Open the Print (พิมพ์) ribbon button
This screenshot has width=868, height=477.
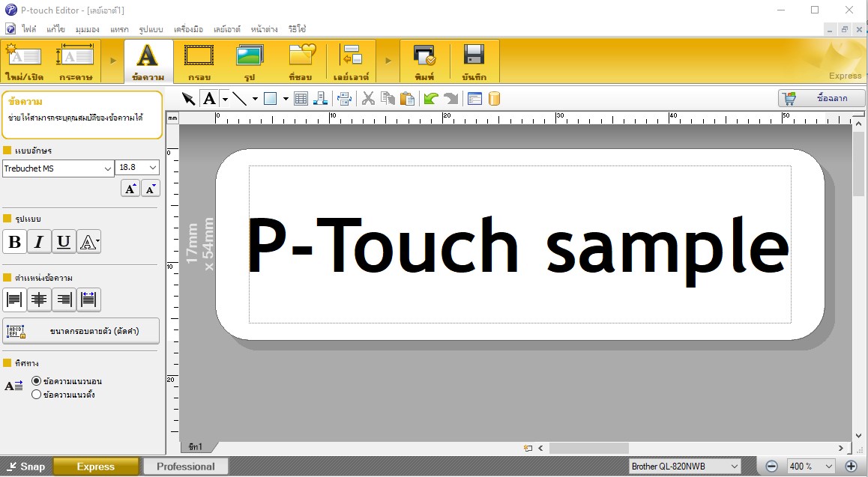pos(424,61)
